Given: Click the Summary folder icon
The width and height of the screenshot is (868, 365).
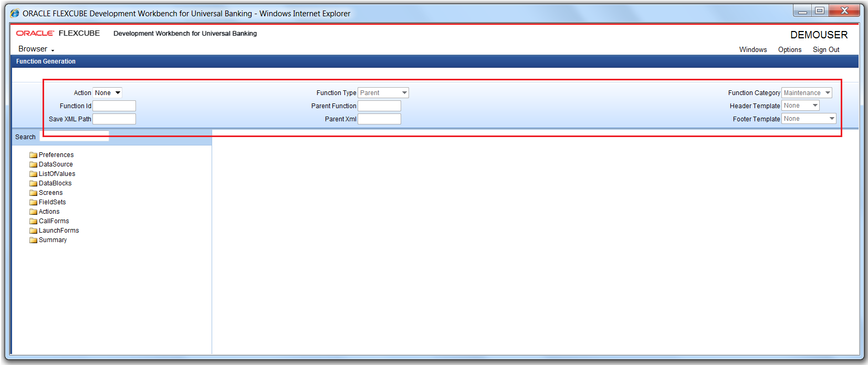Looking at the screenshot, I should [x=34, y=240].
